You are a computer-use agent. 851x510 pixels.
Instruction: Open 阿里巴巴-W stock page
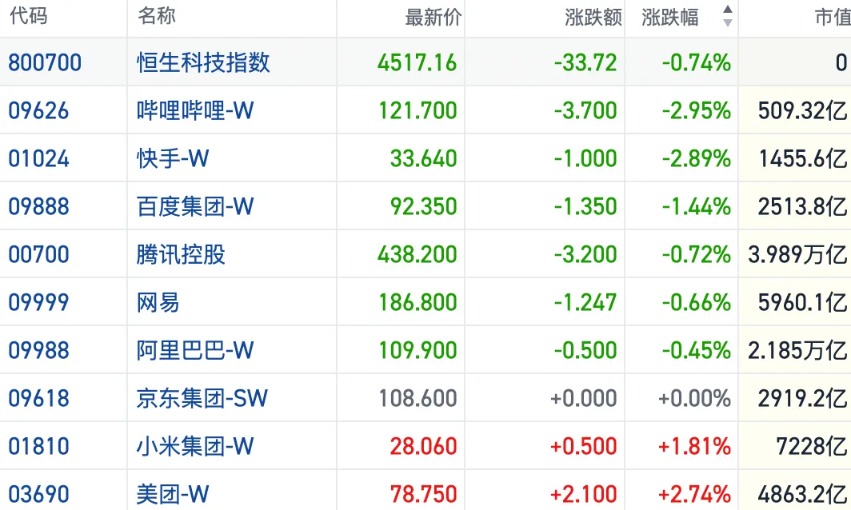coord(195,350)
